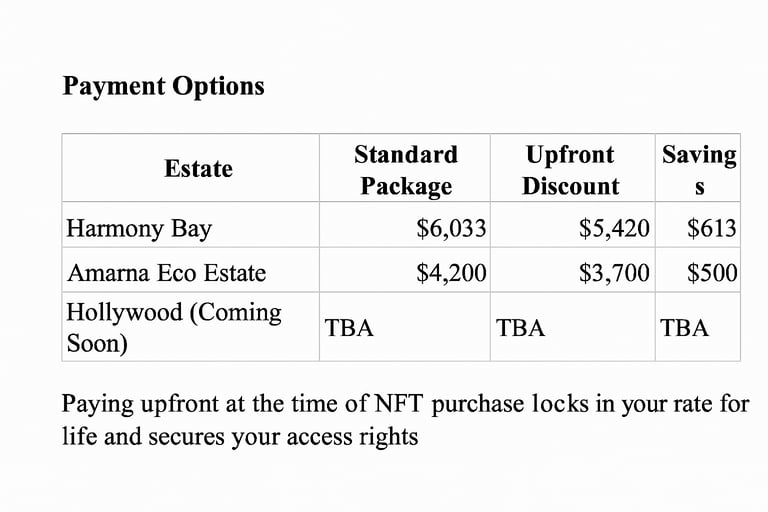Select the Upfront Discount header cell
This screenshot has height=512, width=768.
pyautogui.click(x=570, y=170)
